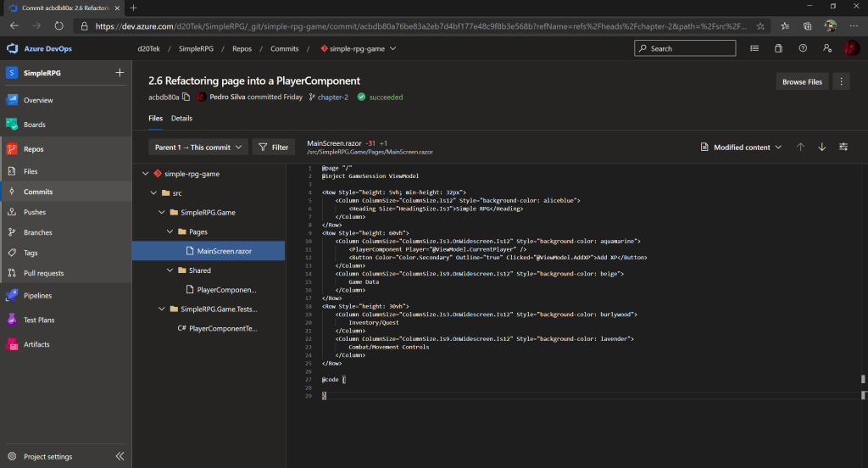Open User settings icon in header
This screenshot has width=868, height=468.
click(x=826, y=48)
